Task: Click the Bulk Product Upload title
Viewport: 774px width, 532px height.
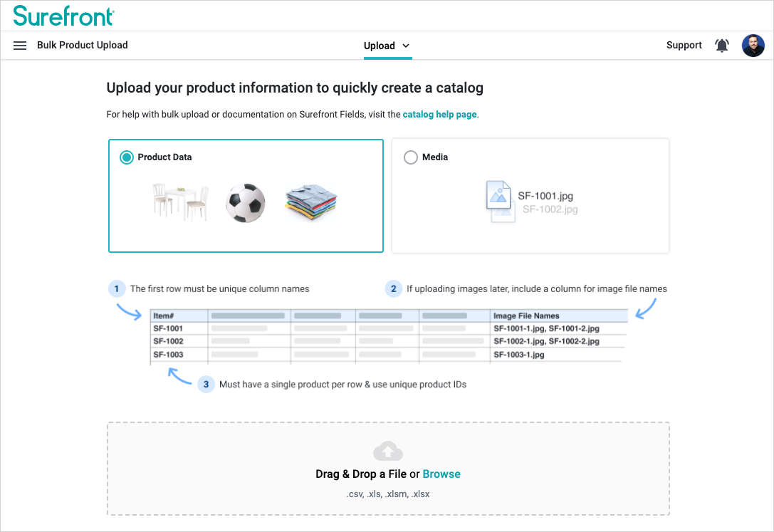Action: (83, 45)
